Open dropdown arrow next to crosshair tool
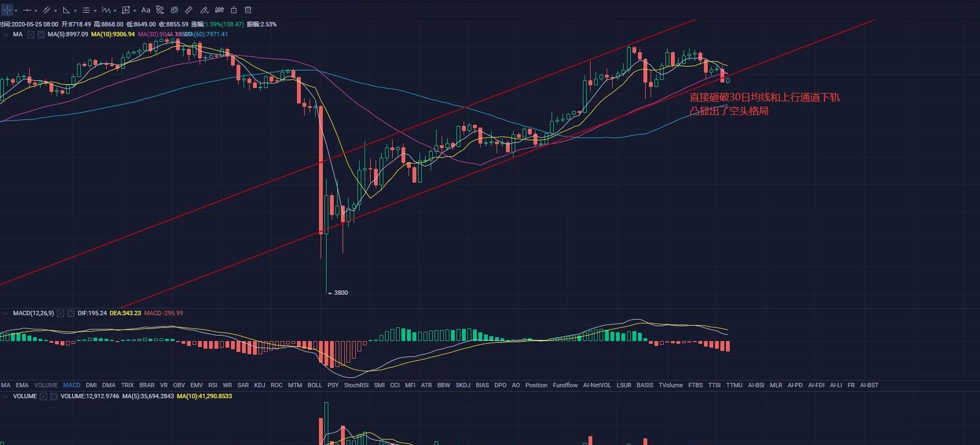The height and width of the screenshot is (445, 980). pyautogui.click(x=16, y=10)
